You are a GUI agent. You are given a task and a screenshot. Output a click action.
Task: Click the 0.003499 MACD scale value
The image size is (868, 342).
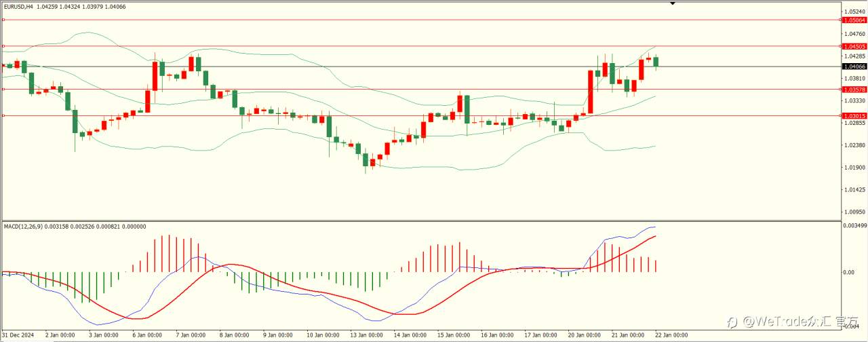(856, 225)
